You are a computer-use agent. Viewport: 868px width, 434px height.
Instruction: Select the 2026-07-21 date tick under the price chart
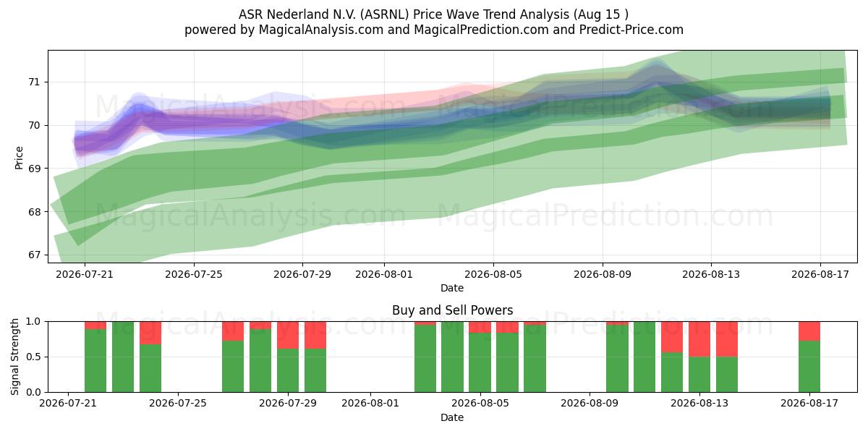click(84, 274)
